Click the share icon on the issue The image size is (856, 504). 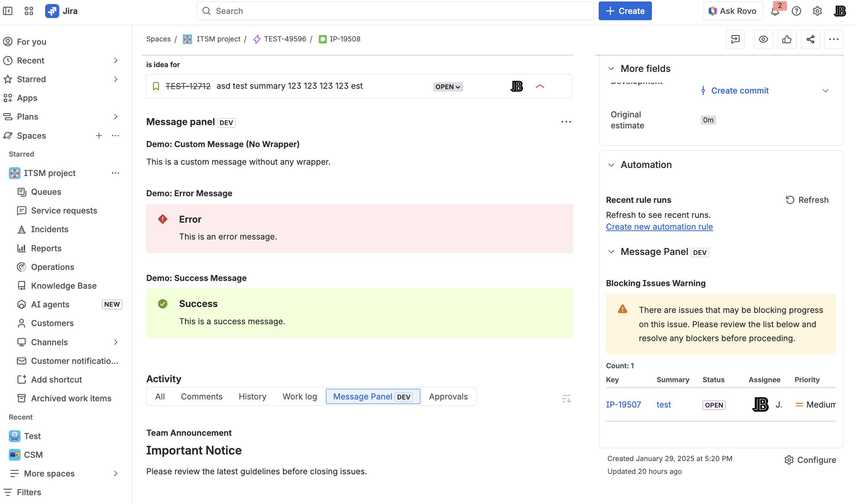tap(810, 39)
